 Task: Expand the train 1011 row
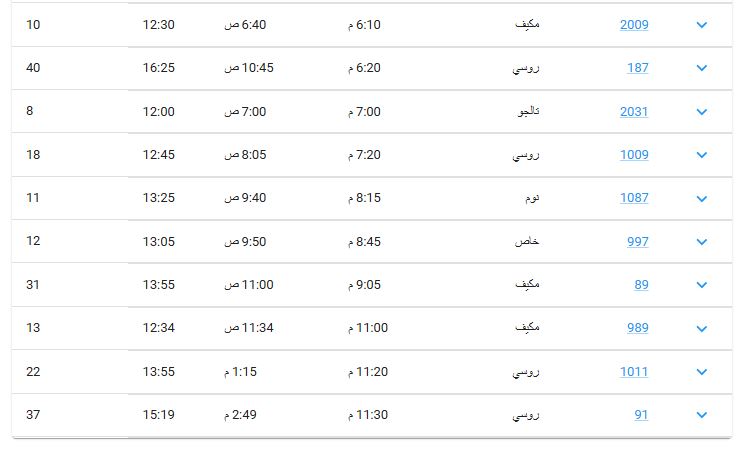[x=701, y=372]
